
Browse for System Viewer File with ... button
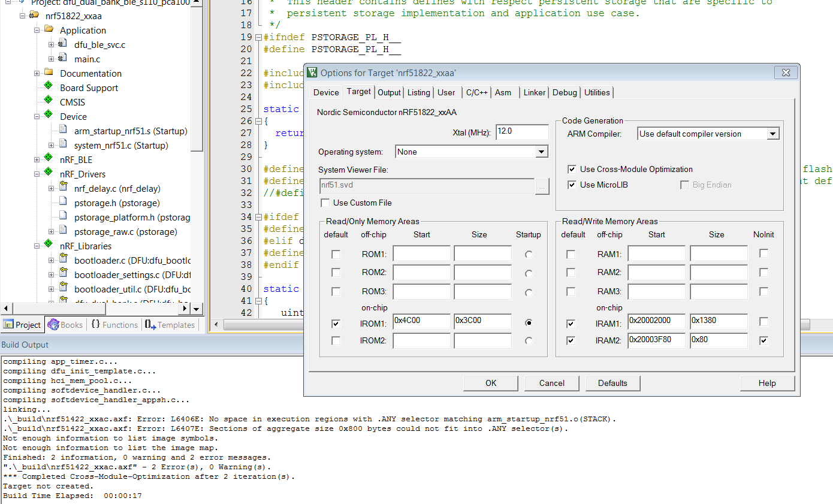coord(542,186)
